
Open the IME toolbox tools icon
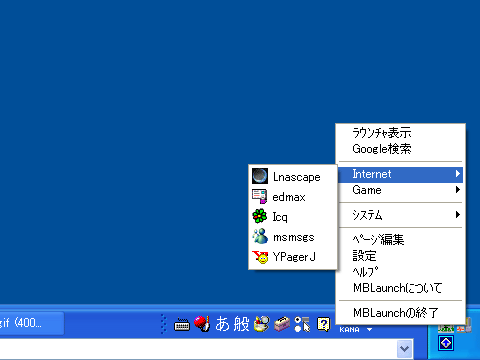pyautogui.click(x=282, y=324)
